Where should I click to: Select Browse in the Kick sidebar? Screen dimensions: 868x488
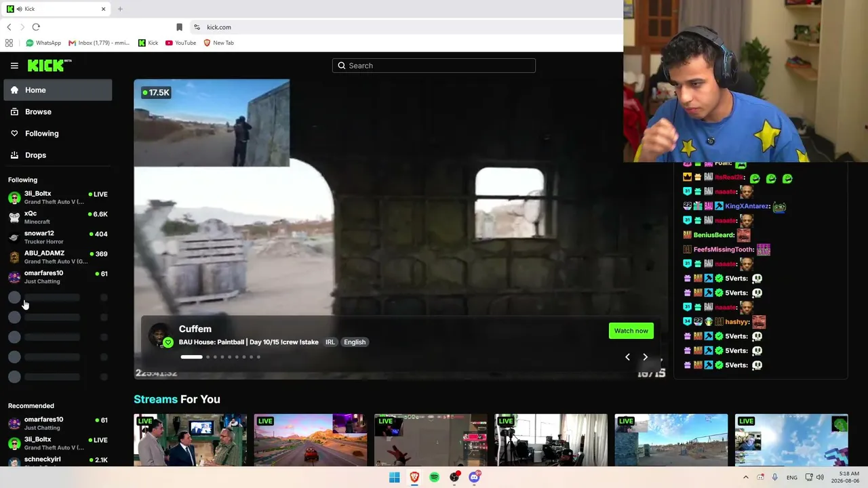point(58,112)
